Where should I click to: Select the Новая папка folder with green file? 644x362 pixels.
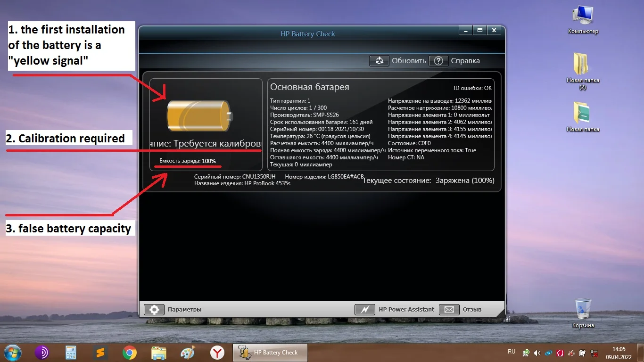583,116
